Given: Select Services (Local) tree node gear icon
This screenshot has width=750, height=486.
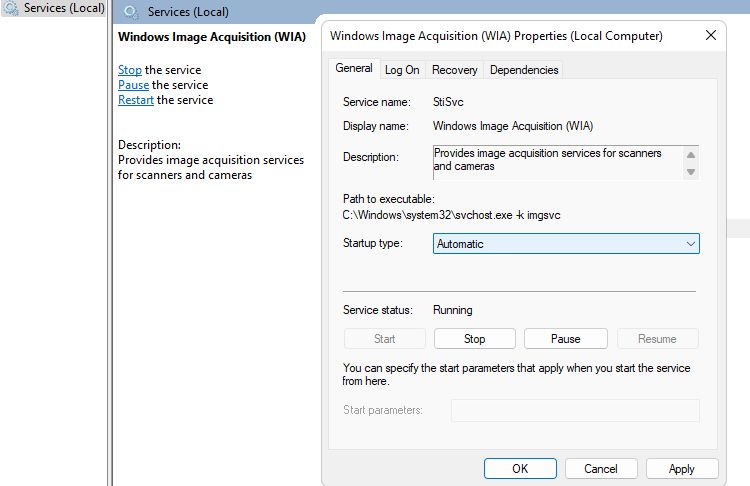Looking at the screenshot, I should (x=11, y=8).
